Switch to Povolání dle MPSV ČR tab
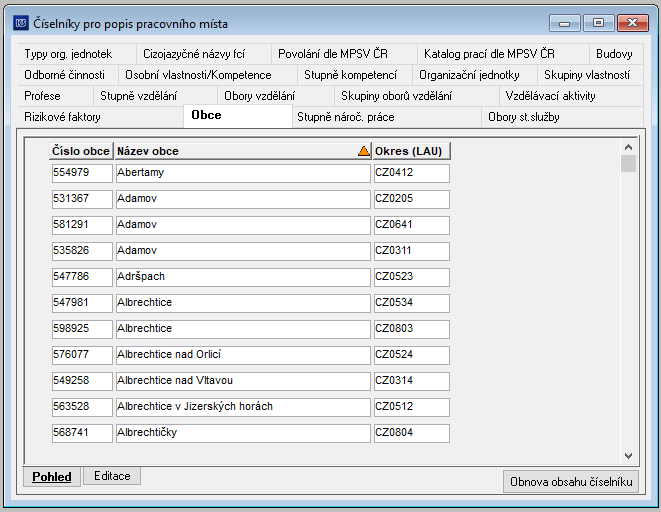The width and height of the screenshot is (661, 512). click(333, 54)
